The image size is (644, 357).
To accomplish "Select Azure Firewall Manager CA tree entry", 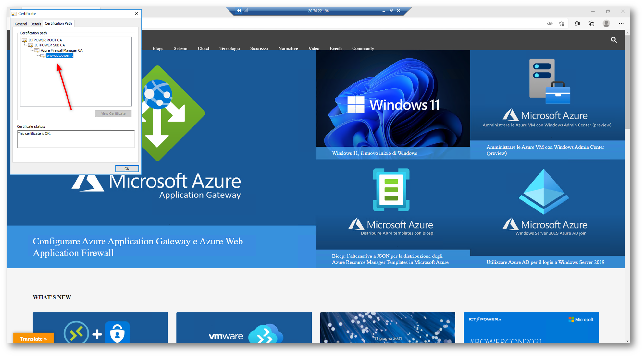I will (61, 50).
